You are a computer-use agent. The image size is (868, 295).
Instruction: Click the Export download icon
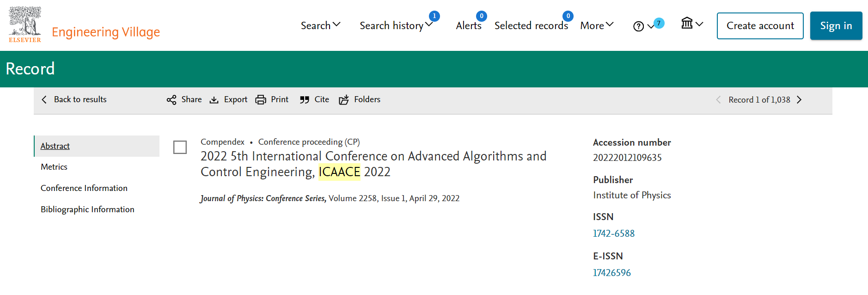coord(214,100)
